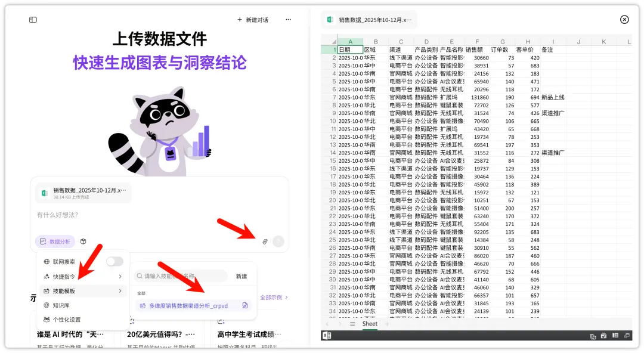Click the clipboard check icon in the status bar
This screenshot has width=644, height=353.
pyautogui.click(x=603, y=336)
